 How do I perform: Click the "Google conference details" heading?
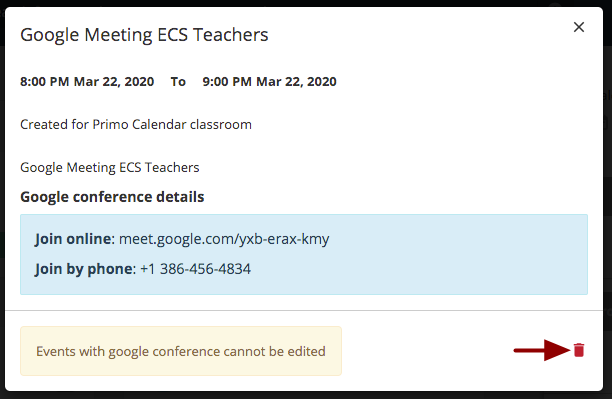[x=112, y=197]
